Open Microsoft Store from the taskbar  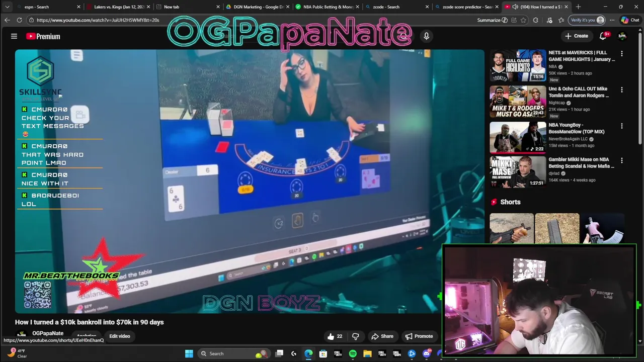(x=323, y=353)
